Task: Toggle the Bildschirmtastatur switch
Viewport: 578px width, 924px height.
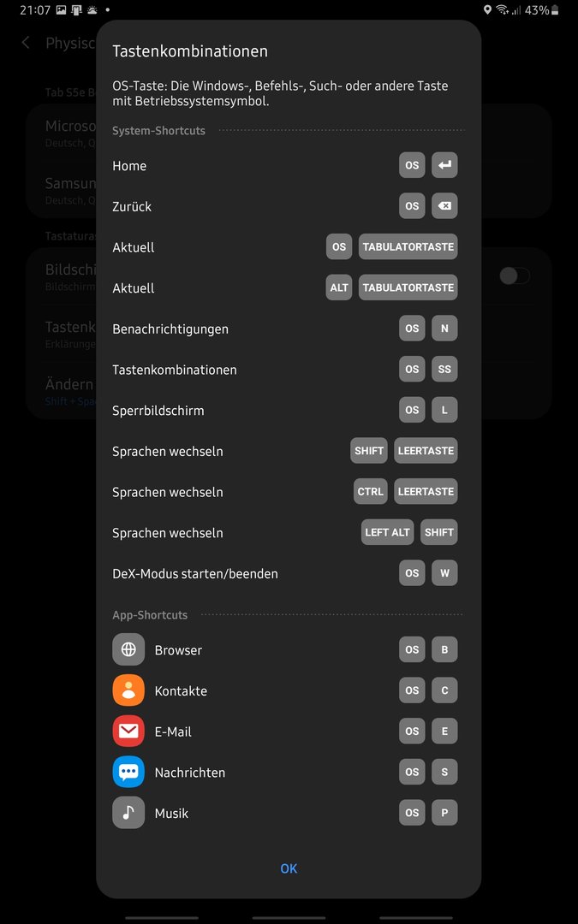Action: 515,275
